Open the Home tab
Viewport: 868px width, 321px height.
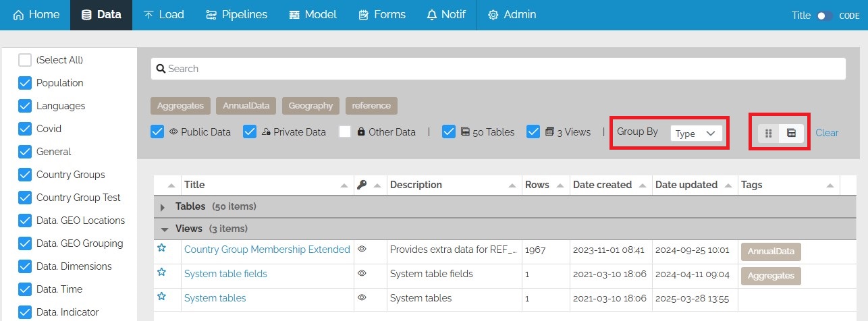(x=36, y=15)
